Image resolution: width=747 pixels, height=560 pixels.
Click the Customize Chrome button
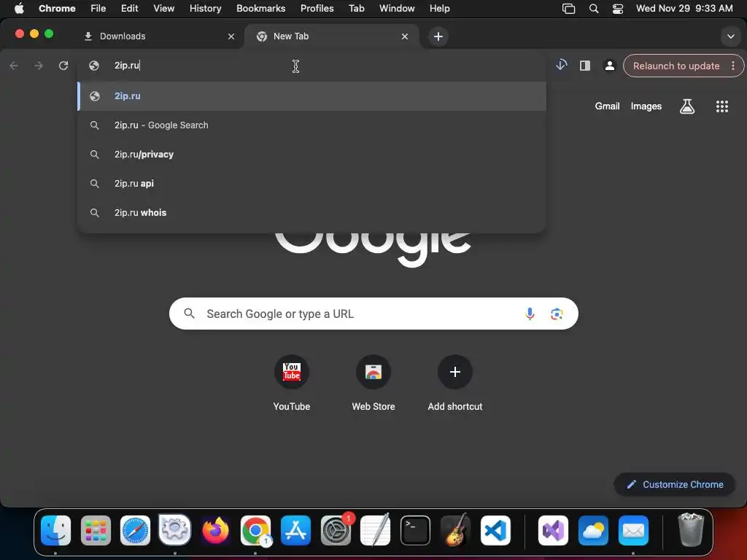click(675, 484)
